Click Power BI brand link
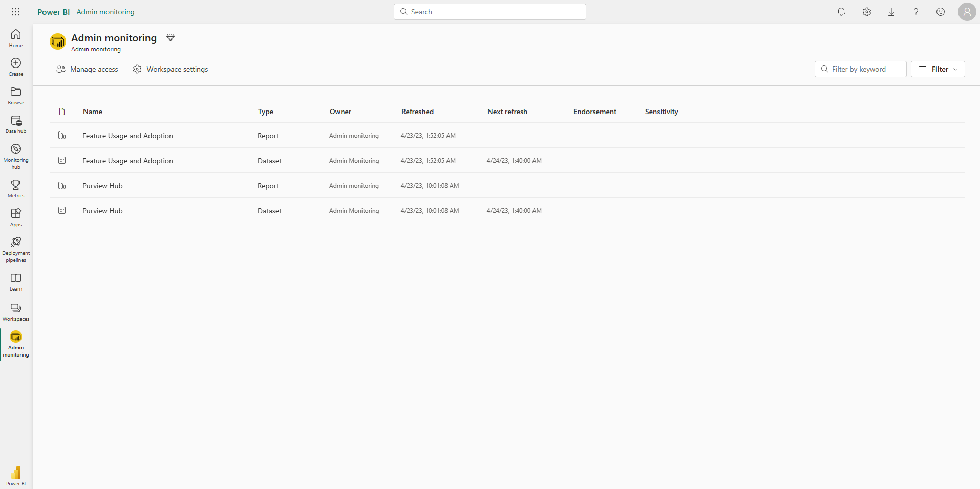The width and height of the screenshot is (980, 489). click(53, 12)
